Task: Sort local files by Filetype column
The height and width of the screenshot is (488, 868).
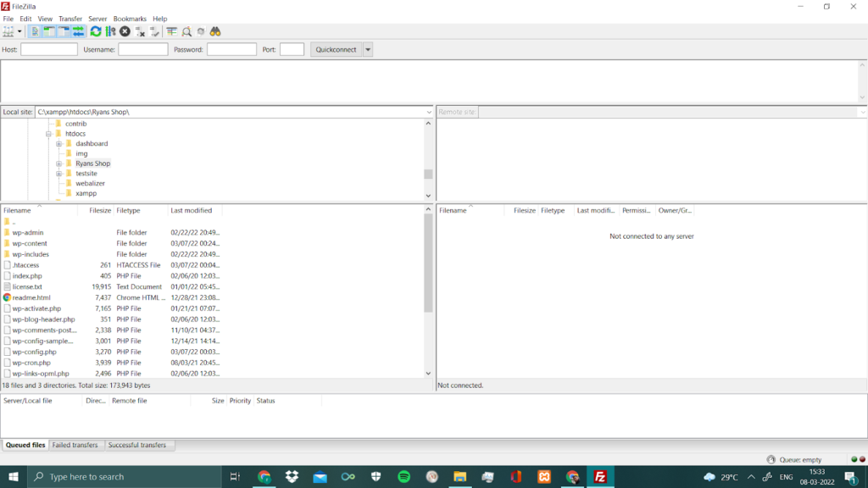Action: coord(141,210)
